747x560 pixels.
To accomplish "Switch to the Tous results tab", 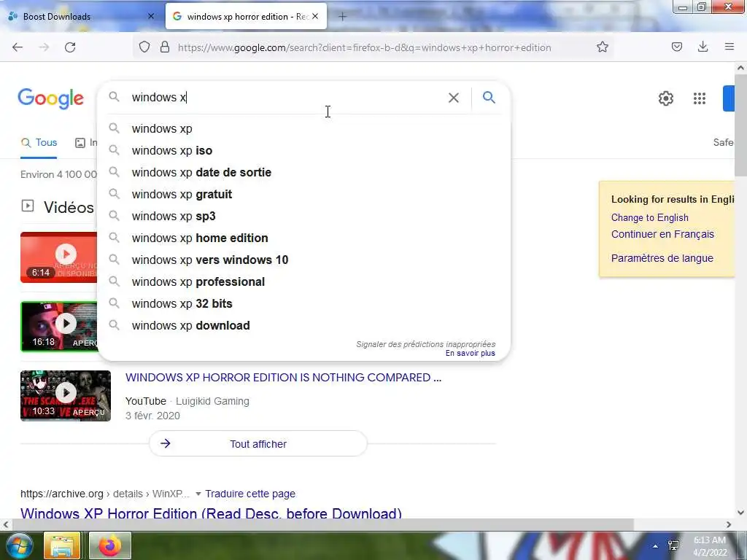I will [39, 143].
